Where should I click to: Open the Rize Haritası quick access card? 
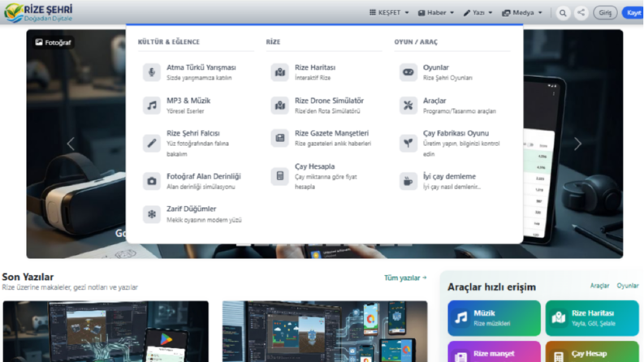tap(592, 318)
